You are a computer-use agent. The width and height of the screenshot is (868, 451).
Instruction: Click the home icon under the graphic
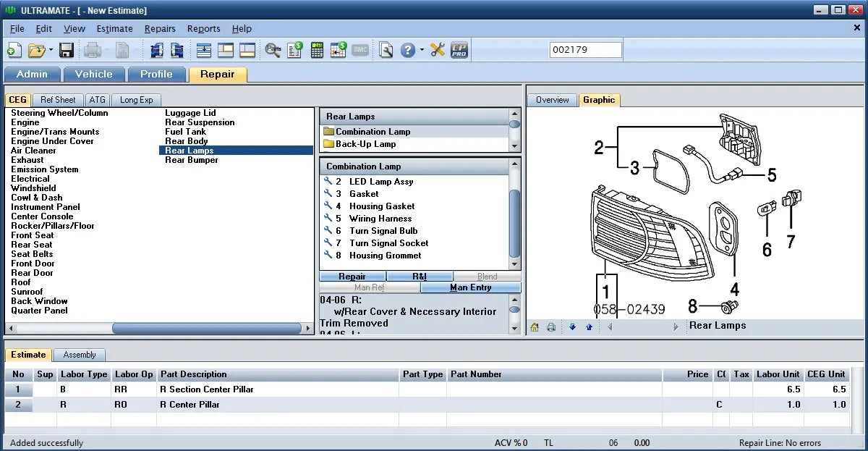pyautogui.click(x=535, y=327)
